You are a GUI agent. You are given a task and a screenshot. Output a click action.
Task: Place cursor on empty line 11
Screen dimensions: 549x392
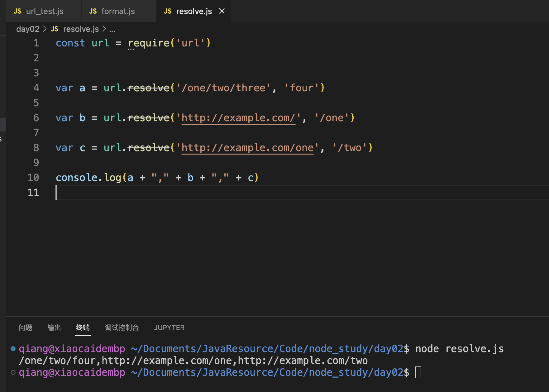pyautogui.click(x=302, y=193)
